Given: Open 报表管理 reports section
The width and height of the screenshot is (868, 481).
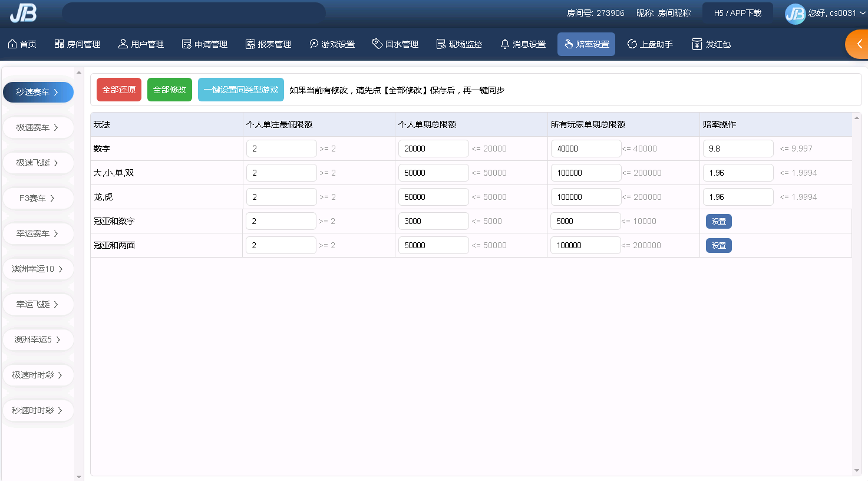Looking at the screenshot, I should (268, 44).
